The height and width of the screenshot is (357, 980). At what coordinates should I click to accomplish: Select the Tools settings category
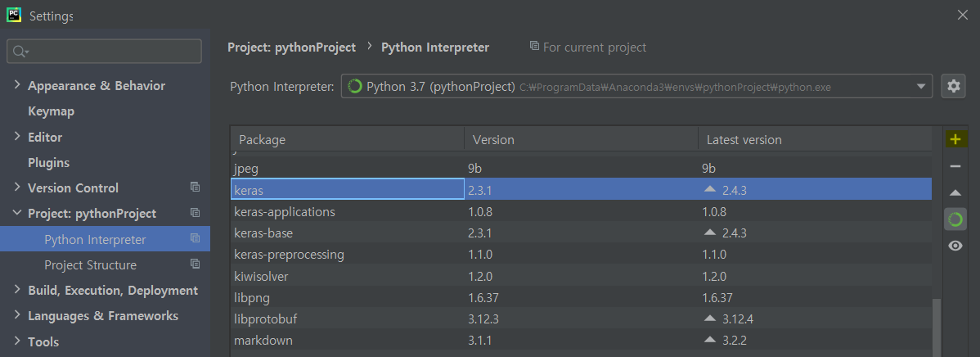[43, 342]
